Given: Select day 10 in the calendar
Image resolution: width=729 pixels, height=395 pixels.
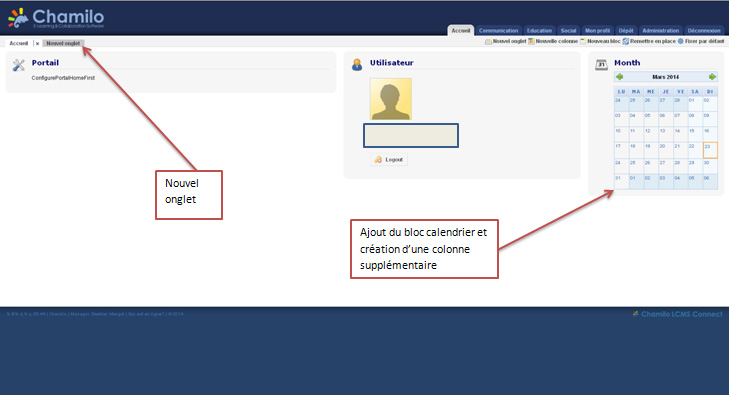Looking at the screenshot, I should click(621, 135).
